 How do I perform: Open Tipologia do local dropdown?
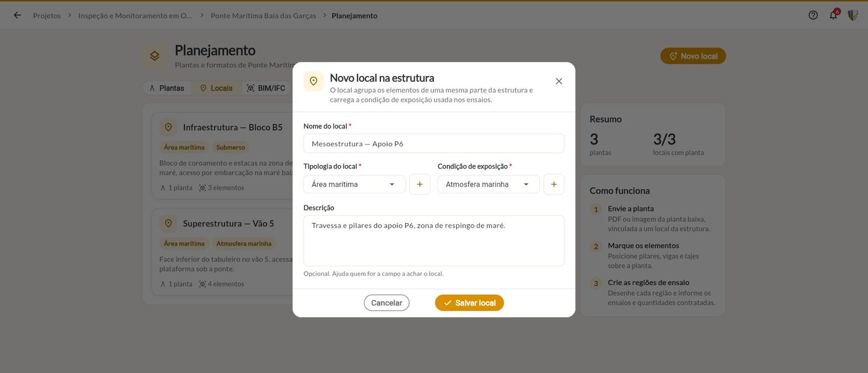(354, 184)
